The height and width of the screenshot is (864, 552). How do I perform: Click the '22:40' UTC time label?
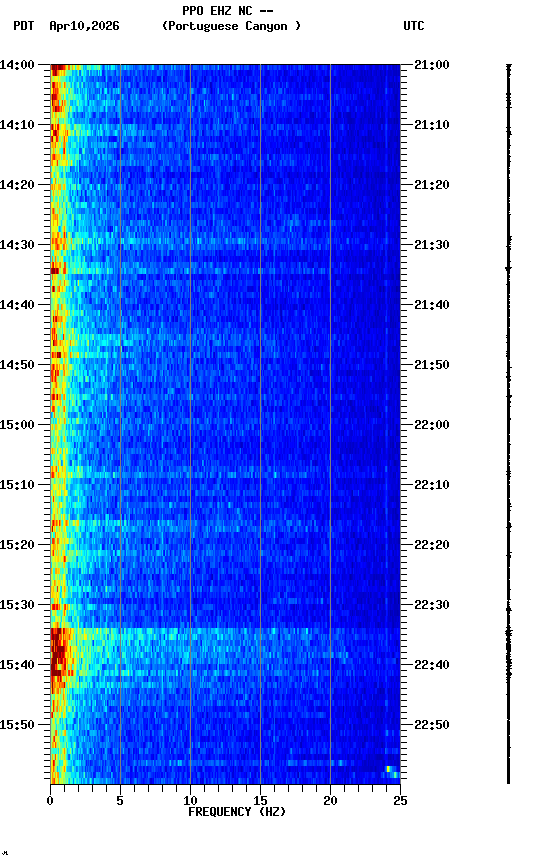[x=432, y=666]
